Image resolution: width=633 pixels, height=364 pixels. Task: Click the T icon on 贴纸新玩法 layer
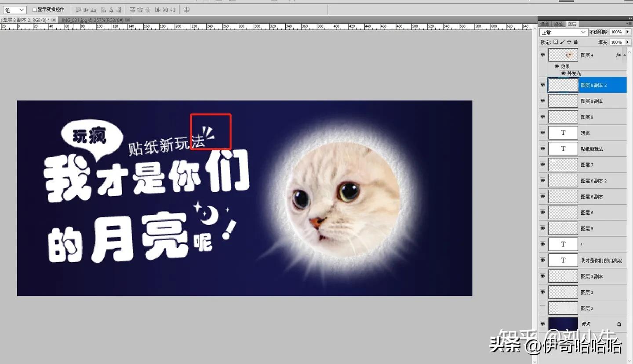pyautogui.click(x=563, y=148)
